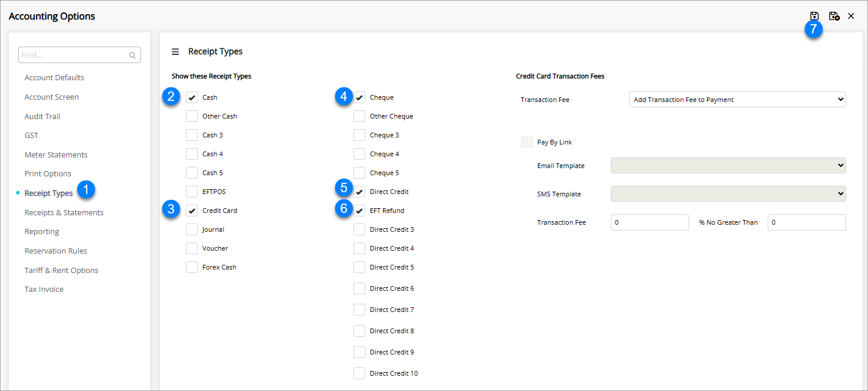Click the Save icon in header
The image size is (868, 391).
pyautogui.click(x=814, y=16)
